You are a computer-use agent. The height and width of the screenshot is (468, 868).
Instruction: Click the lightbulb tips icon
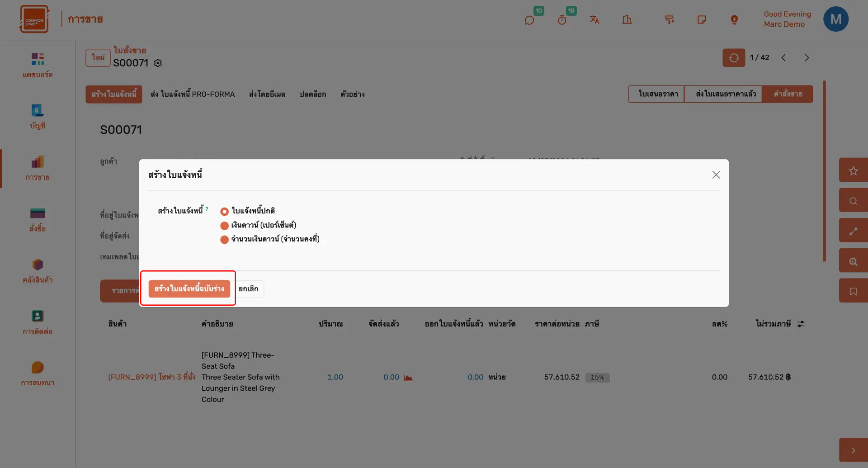[734, 19]
